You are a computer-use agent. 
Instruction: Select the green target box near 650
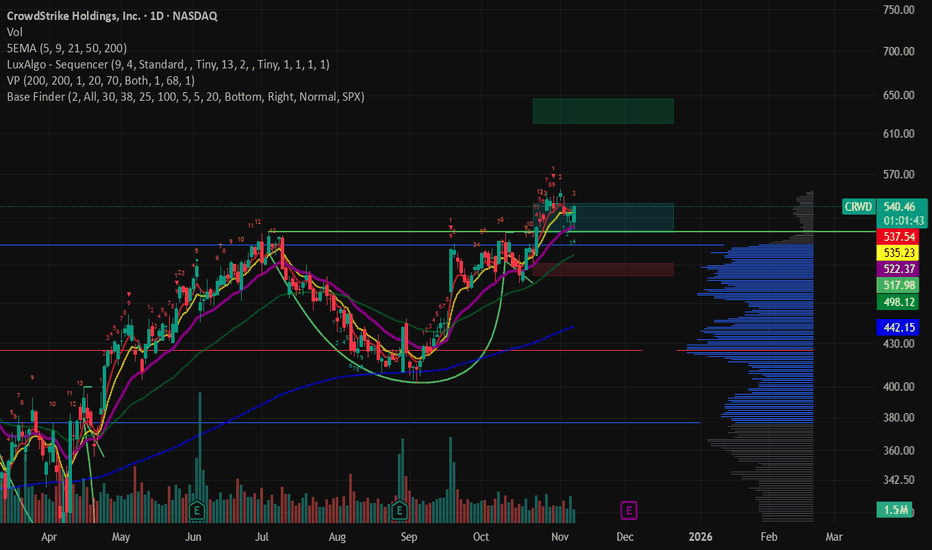pyautogui.click(x=602, y=110)
